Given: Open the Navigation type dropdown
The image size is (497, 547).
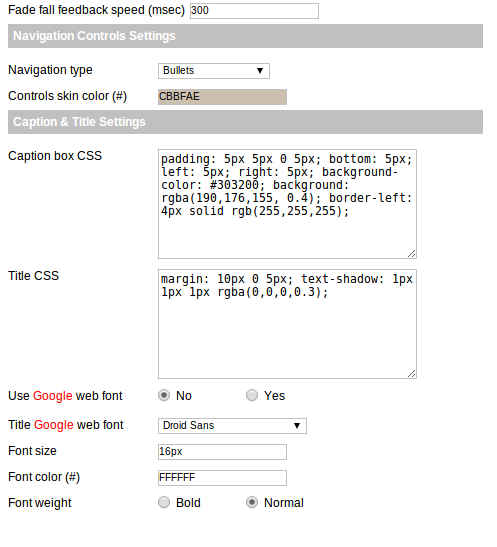Looking at the screenshot, I should [x=213, y=71].
